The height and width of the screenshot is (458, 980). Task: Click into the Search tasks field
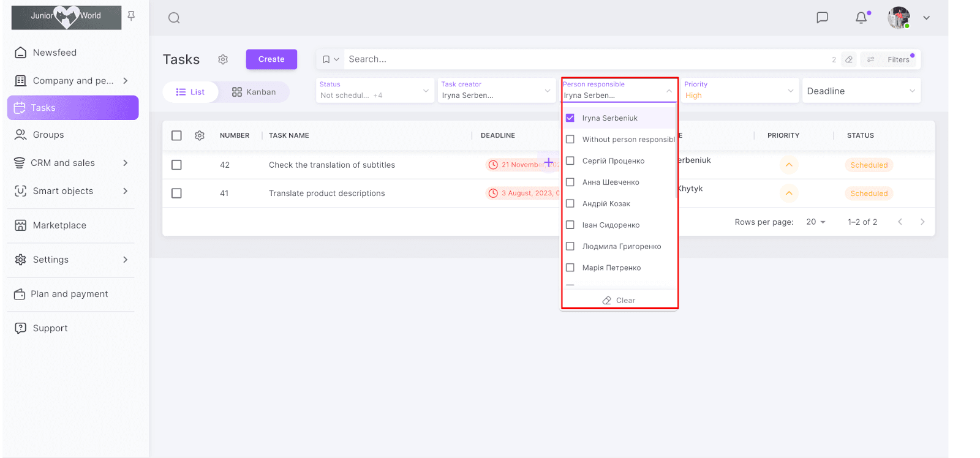[x=582, y=59]
